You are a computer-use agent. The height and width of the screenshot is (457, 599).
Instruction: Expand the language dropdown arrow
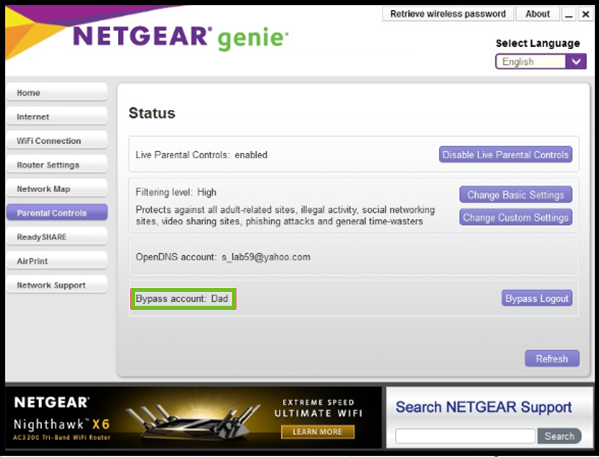[x=576, y=62]
